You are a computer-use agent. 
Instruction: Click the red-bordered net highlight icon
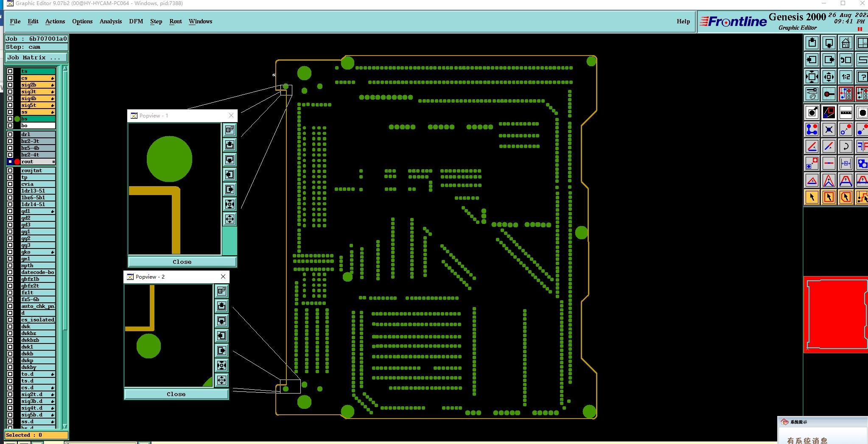[x=846, y=94]
